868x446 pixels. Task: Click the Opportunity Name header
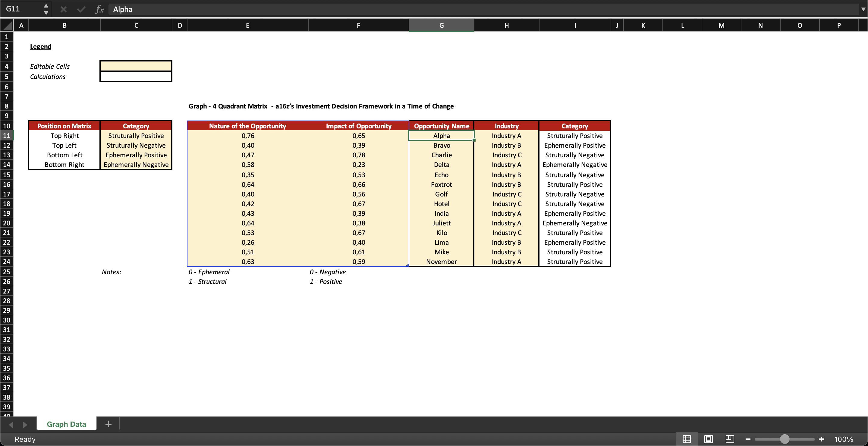click(442, 126)
